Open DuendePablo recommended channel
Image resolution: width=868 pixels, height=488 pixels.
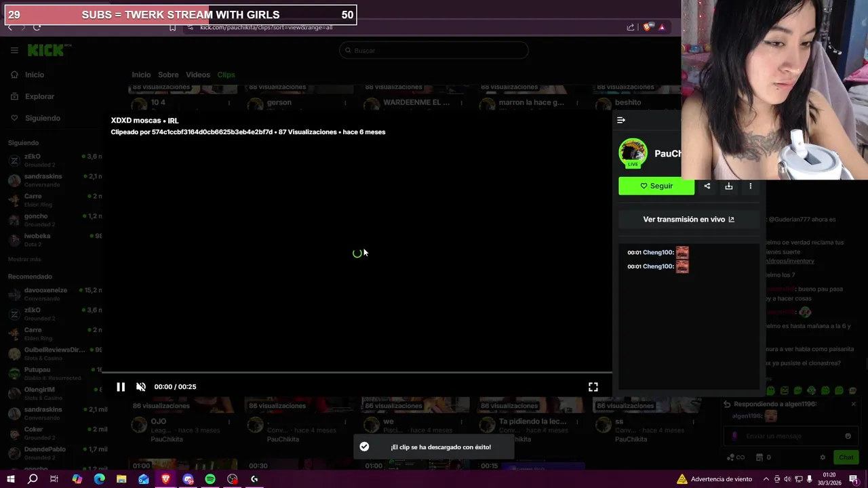(54, 453)
